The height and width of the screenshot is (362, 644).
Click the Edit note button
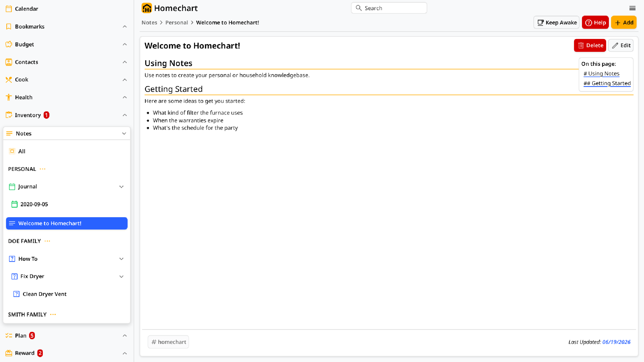[621, 46]
